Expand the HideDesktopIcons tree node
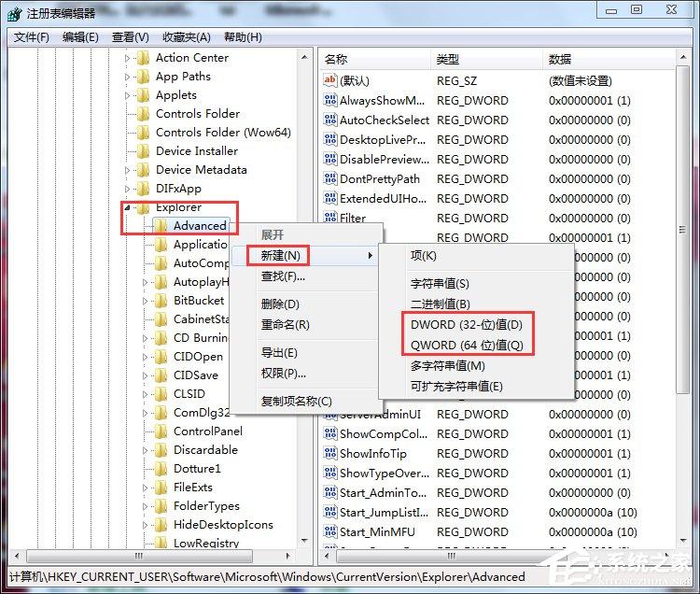This screenshot has height=594, width=700. [145, 525]
